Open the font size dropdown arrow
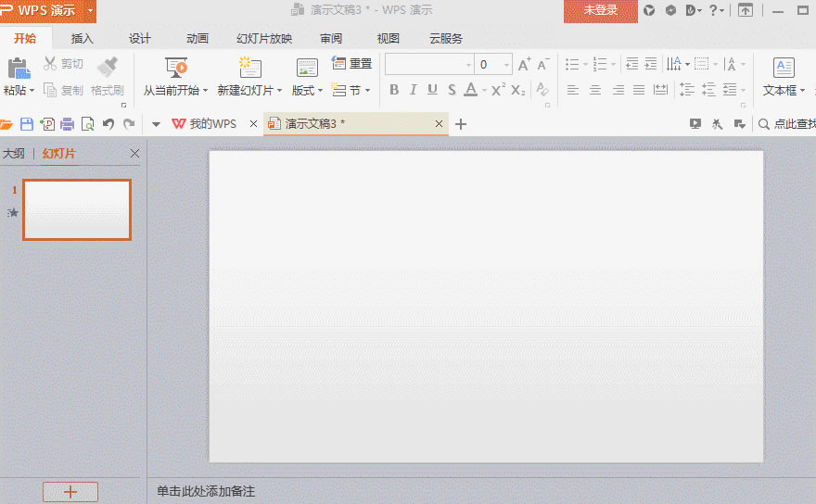 click(x=506, y=65)
